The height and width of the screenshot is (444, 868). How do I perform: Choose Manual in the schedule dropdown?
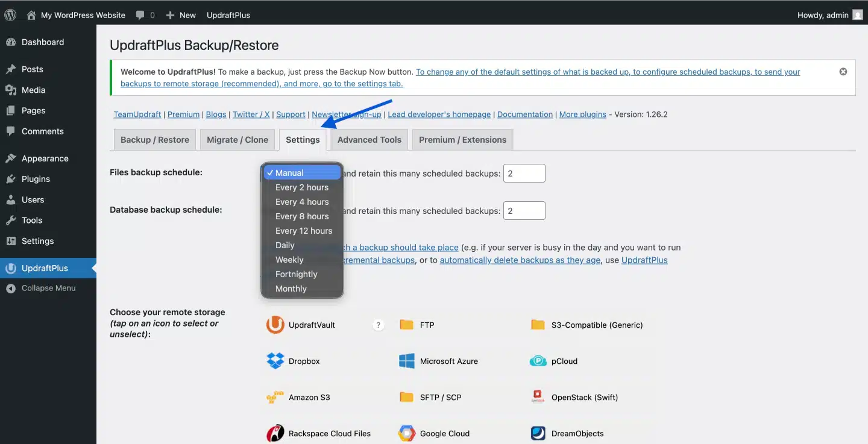[x=302, y=173]
